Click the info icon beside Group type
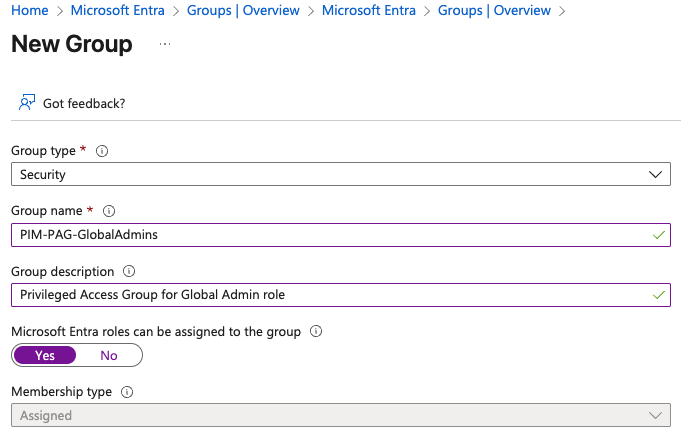681x440 pixels. 102,151
